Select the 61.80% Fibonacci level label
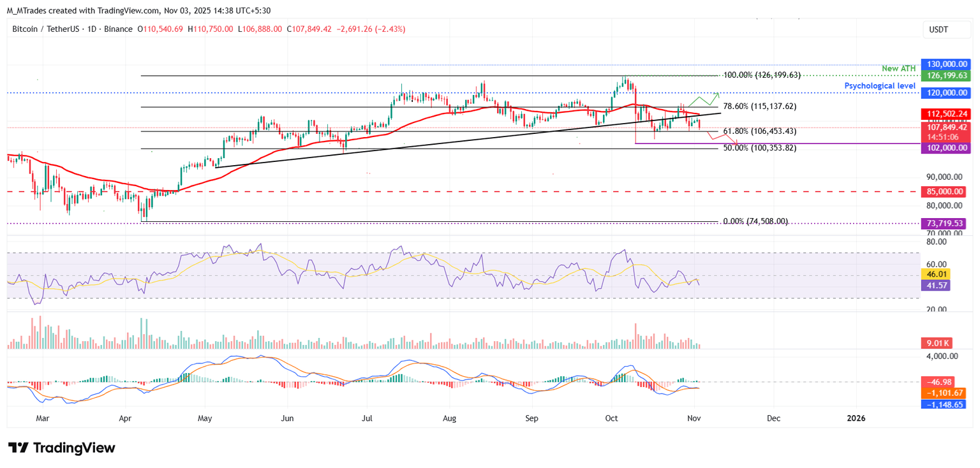 tap(759, 131)
